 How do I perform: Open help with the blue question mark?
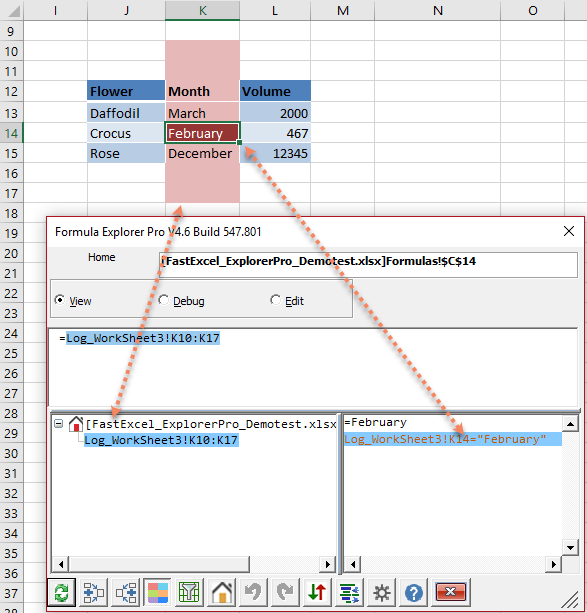(413, 593)
